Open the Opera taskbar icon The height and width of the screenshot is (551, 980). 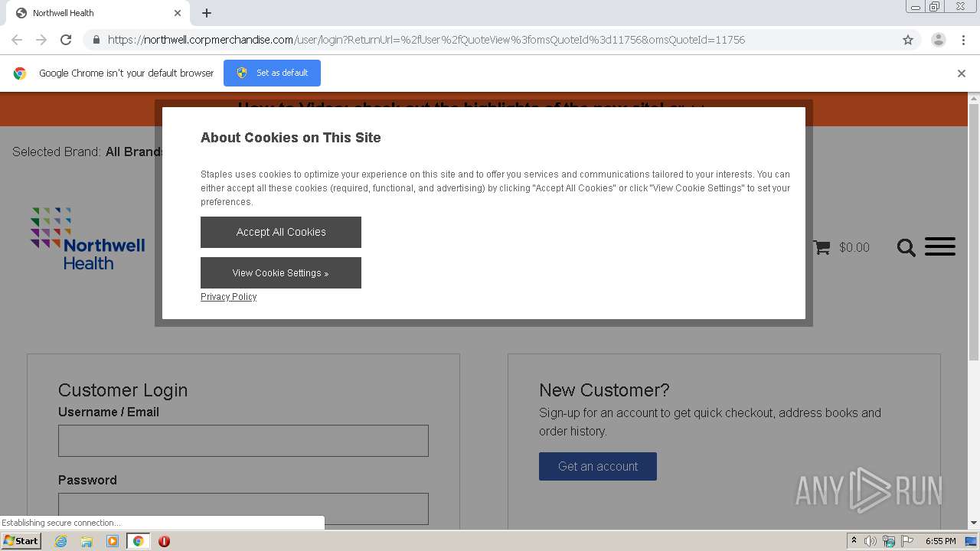pyautogui.click(x=164, y=541)
